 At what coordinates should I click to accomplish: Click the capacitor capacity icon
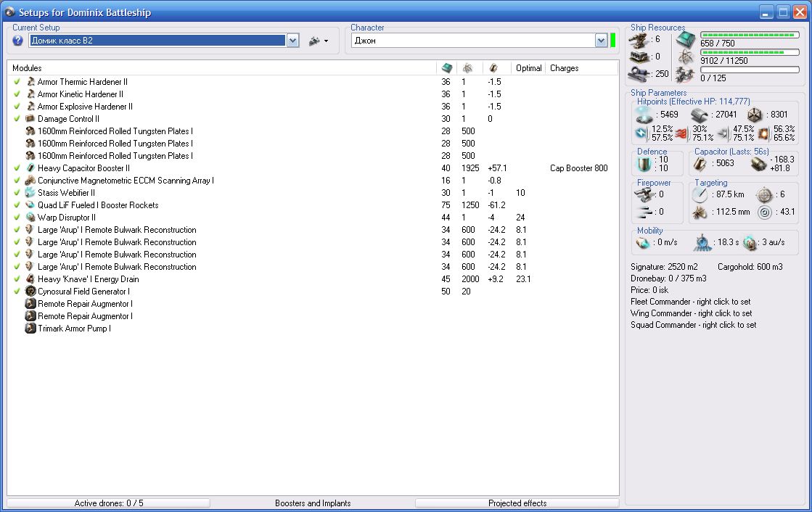tap(700, 164)
